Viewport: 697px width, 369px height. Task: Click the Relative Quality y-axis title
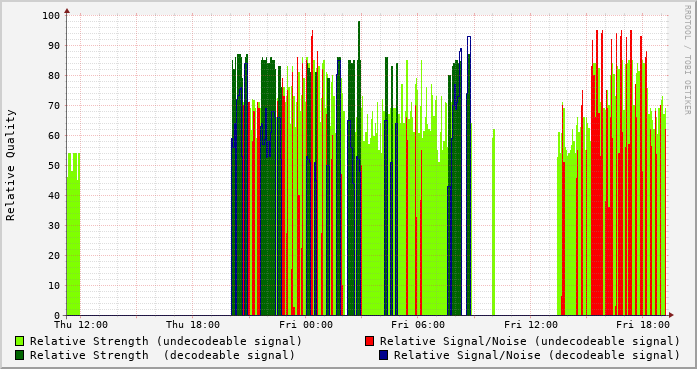(10, 165)
